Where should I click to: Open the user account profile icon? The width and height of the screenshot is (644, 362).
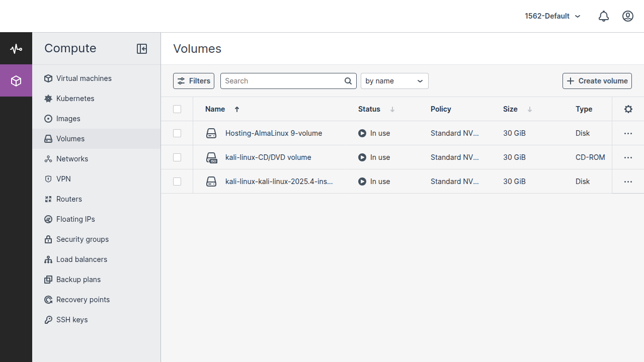628,16
